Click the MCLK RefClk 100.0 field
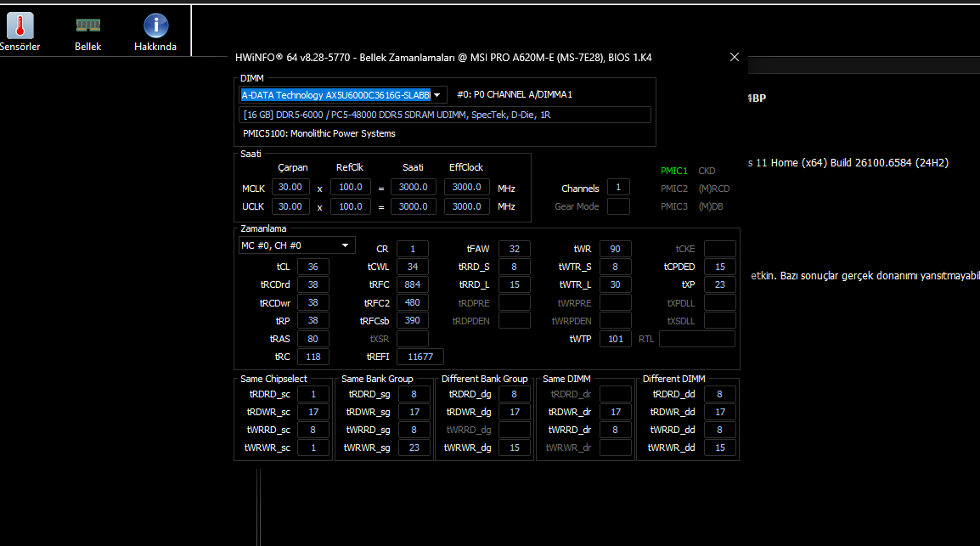The image size is (980, 546). (x=351, y=188)
